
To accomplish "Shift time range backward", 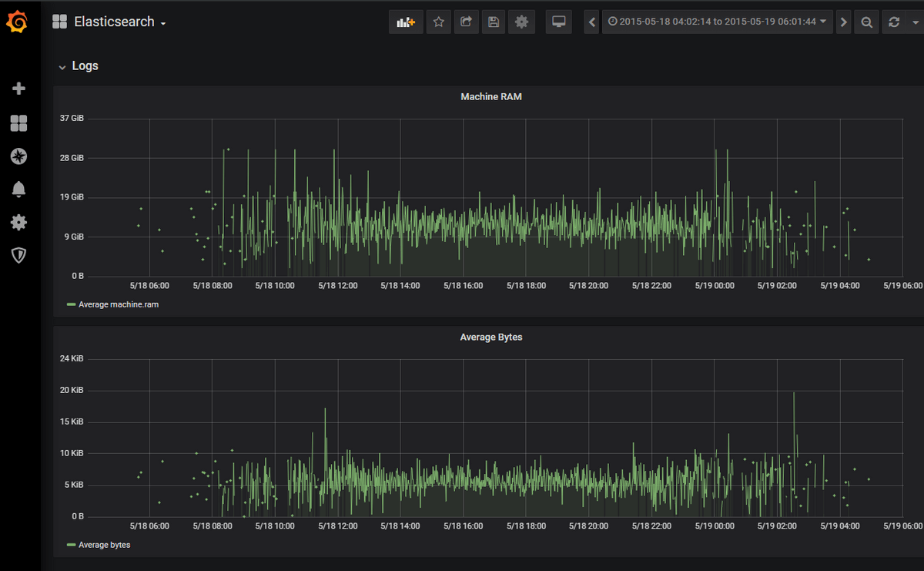I will [592, 22].
